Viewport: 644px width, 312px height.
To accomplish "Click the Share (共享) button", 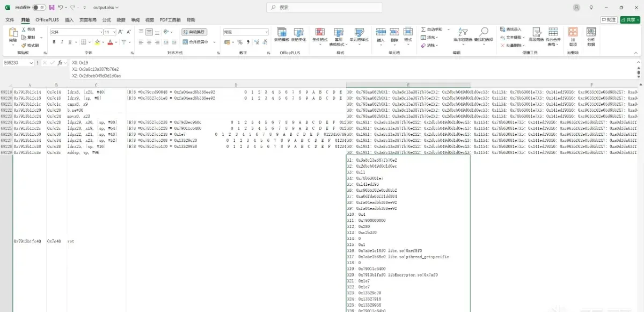I will 630,20.
